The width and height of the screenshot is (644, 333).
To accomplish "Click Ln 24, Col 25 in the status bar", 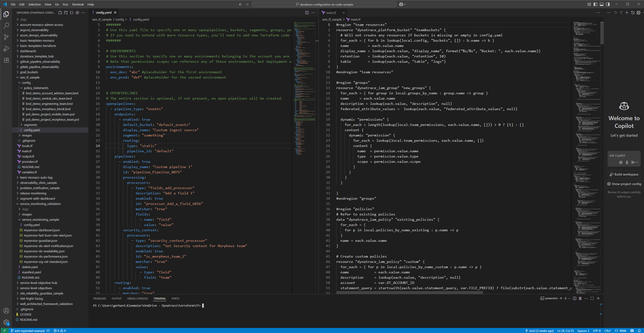I will point(565,331).
